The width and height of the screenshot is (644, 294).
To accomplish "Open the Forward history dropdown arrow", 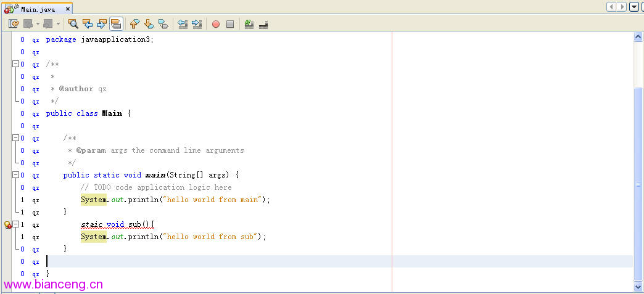I will tap(58, 24).
